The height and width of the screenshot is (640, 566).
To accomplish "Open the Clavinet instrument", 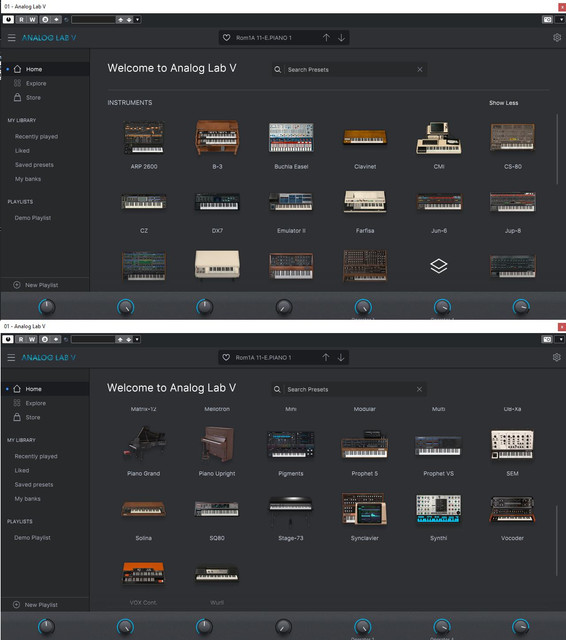I will click(x=365, y=137).
